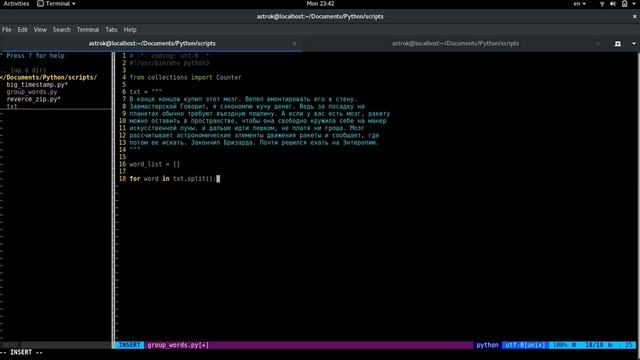Select the txt entry in file tree
Viewport: 640px width, 360px height.
click(12, 106)
